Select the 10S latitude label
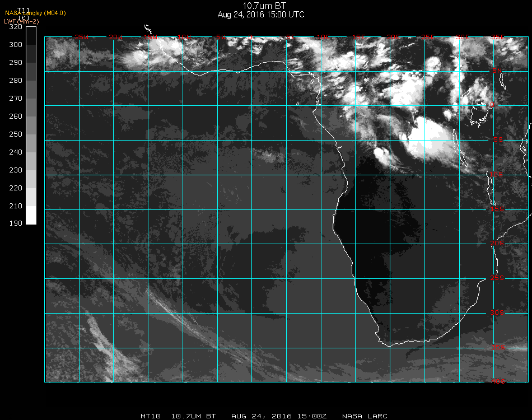The height and width of the screenshot is (420, 532). [496, 174]
